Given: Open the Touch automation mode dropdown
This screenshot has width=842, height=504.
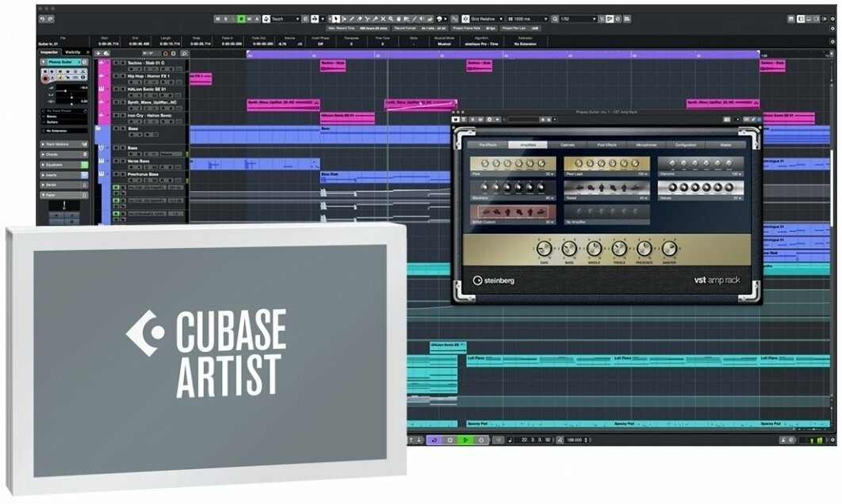Looking at the screenshot, I should tap(285, 19).
